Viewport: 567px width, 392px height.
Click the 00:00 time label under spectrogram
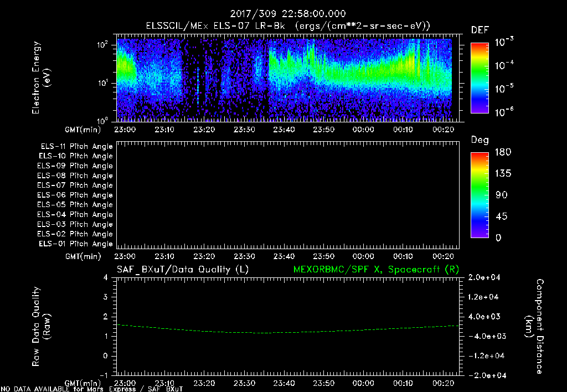coord(363,130)
